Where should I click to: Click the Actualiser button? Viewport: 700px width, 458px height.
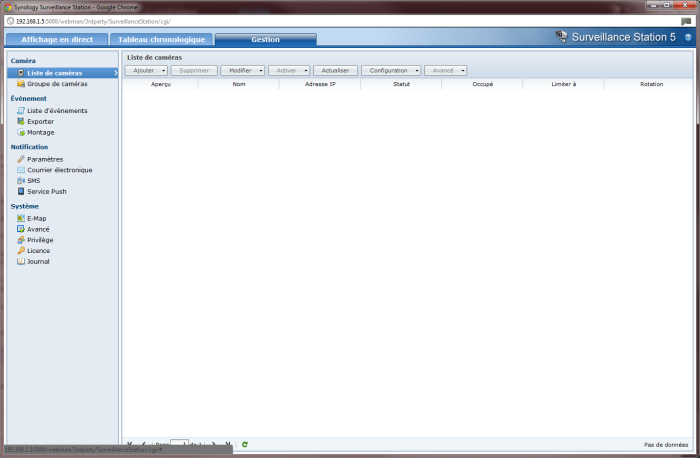(335, 71)
